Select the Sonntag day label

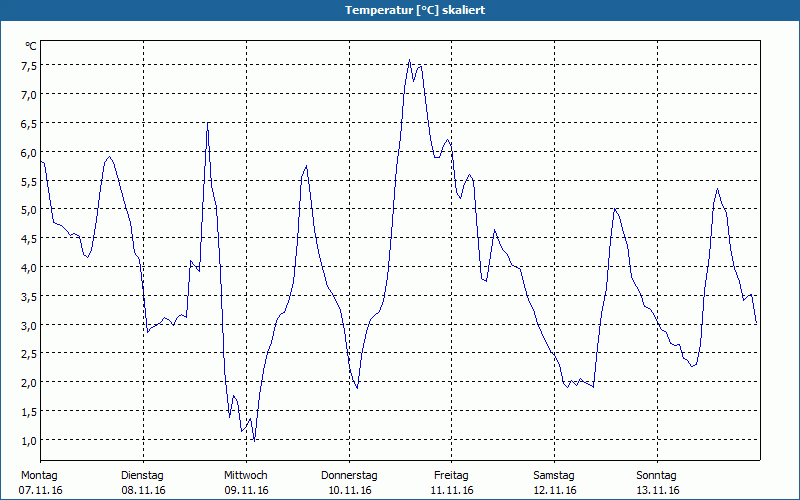(657, 475)
